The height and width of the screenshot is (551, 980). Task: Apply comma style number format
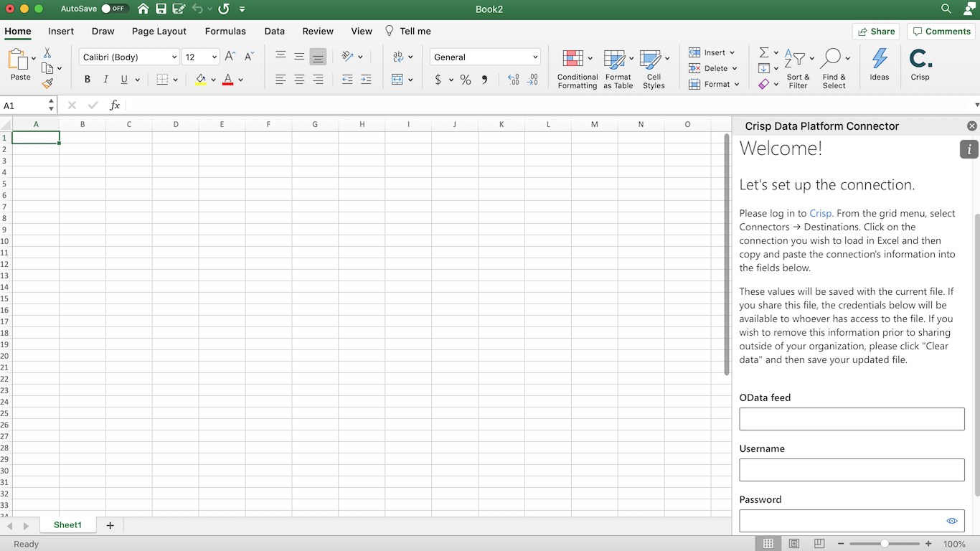484,80
